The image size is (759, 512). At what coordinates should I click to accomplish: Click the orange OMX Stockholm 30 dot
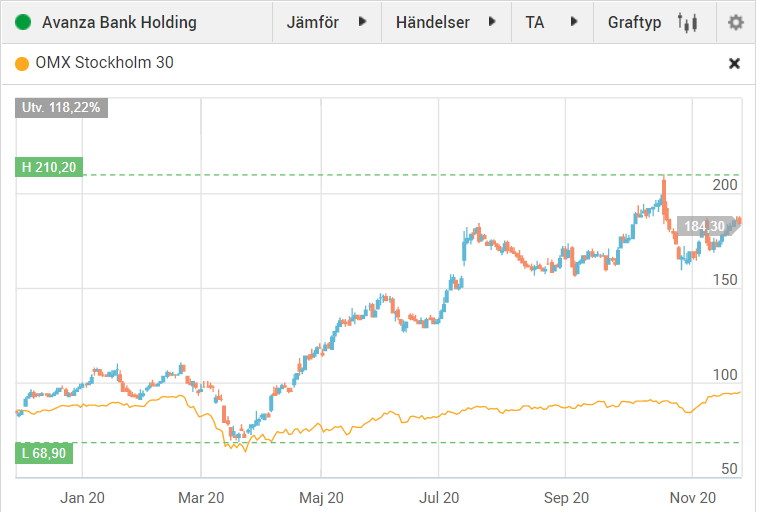pyautogui.click(x=22, y=63)
